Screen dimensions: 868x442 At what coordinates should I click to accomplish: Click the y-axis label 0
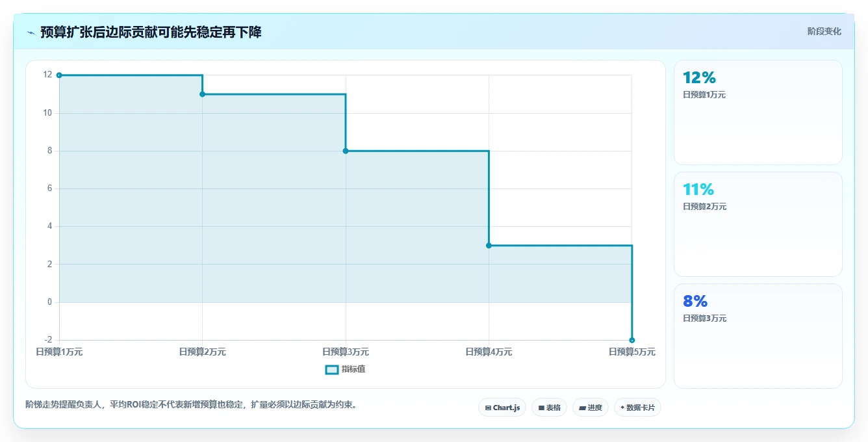49,302
